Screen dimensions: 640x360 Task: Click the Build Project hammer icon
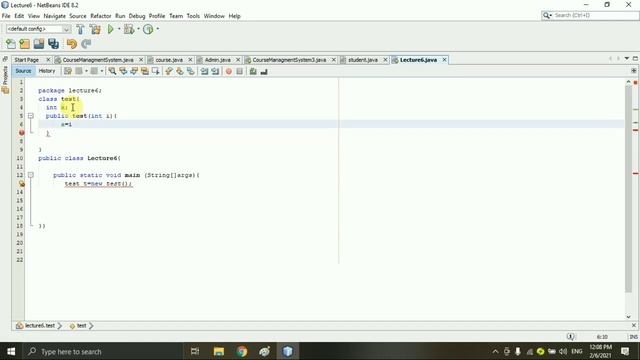pyautogui.click(x=80, y=29)
